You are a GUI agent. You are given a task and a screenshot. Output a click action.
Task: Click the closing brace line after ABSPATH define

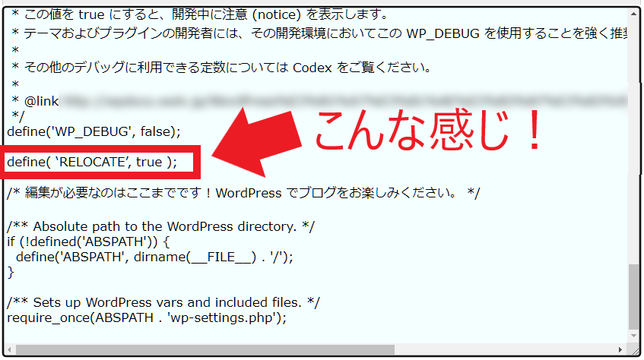(x=11, y=272)
